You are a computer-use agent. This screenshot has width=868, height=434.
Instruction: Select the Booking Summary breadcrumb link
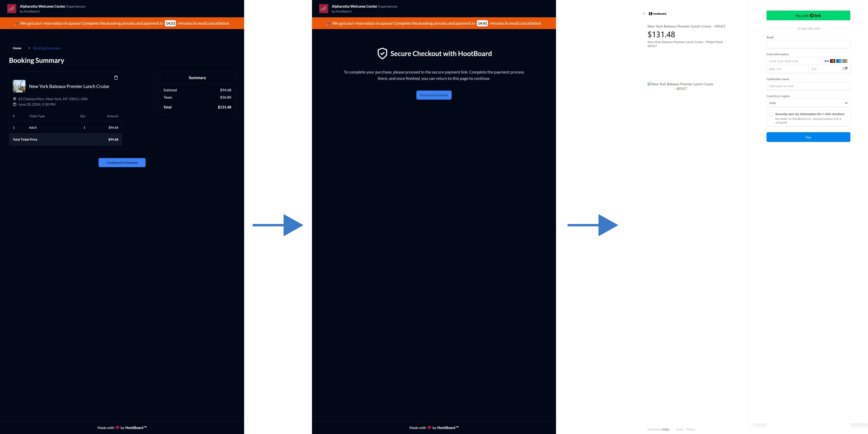click(x=47, y=48)
